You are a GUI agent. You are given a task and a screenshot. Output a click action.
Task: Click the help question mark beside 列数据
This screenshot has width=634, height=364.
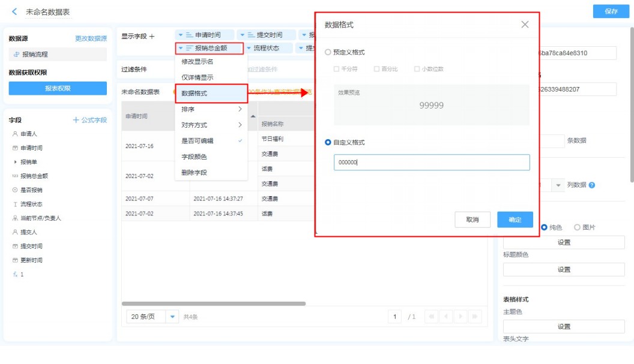592,185
